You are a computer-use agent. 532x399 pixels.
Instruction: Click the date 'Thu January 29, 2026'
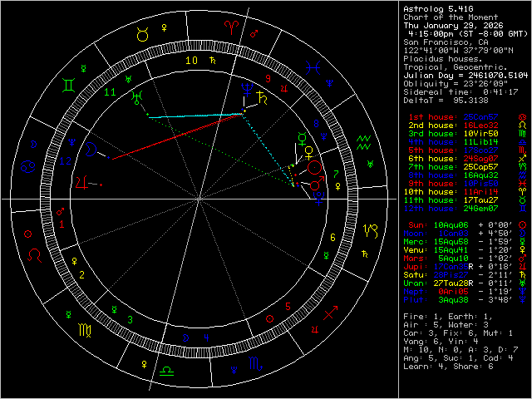tap(454, 26)
